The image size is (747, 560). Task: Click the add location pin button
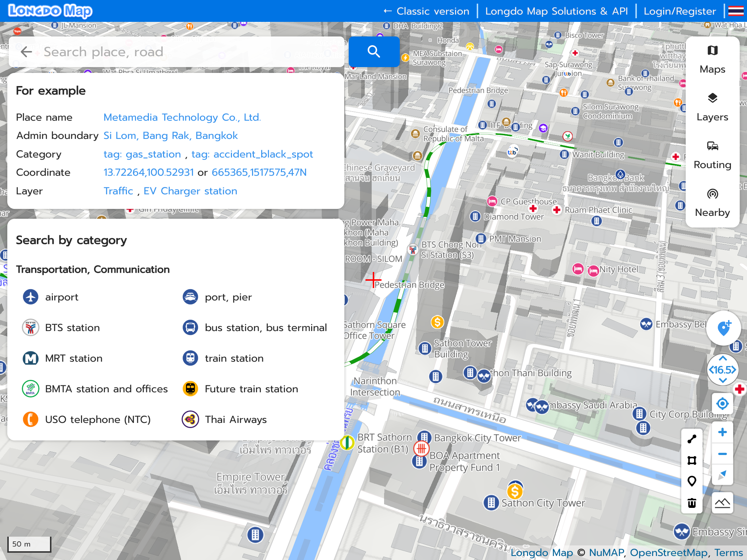tap(724, 328)
